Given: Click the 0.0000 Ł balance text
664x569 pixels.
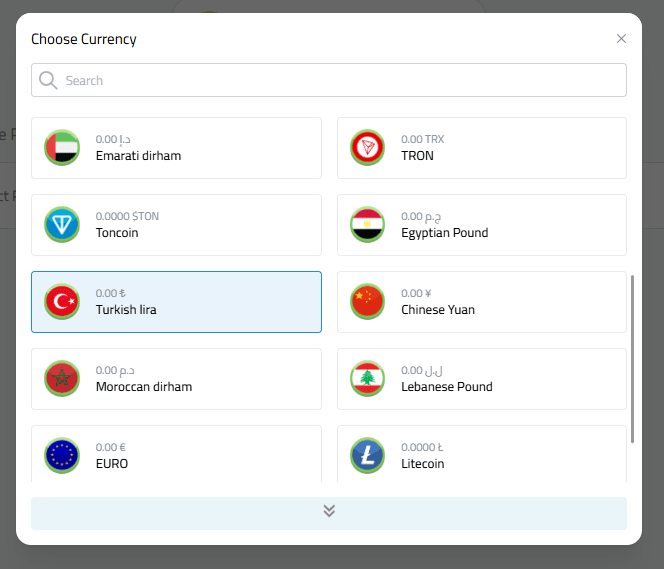Looking at the screenshot, I should pyautogui.click(x=422, y=447).
